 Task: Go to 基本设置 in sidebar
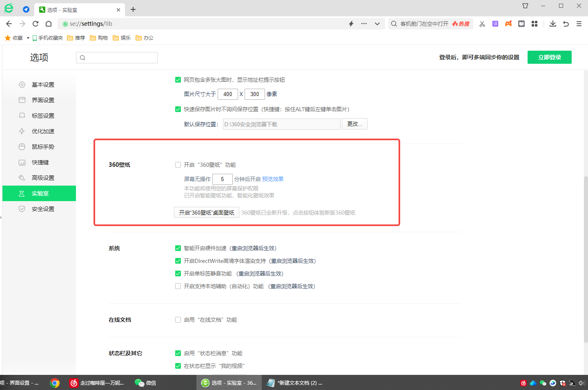(x=39, y=85)
